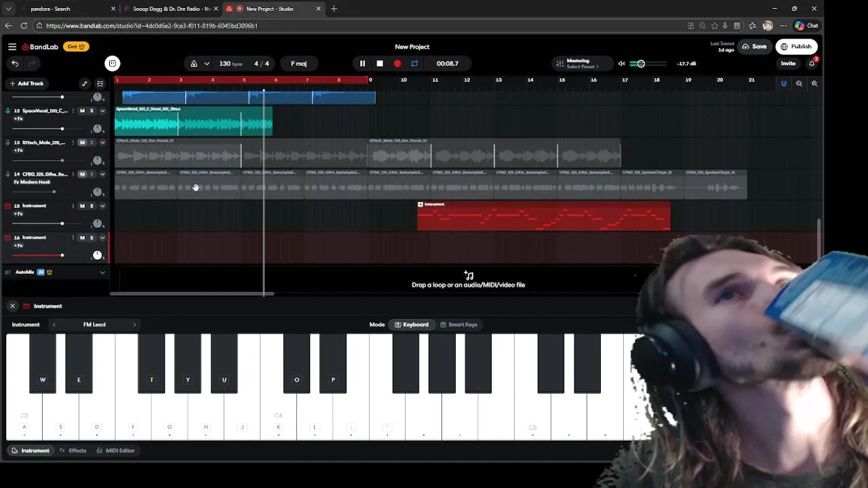Screen dimensions: 868x488
Task: Open the BandLab hamburger menu
Action: coord(12,47)
